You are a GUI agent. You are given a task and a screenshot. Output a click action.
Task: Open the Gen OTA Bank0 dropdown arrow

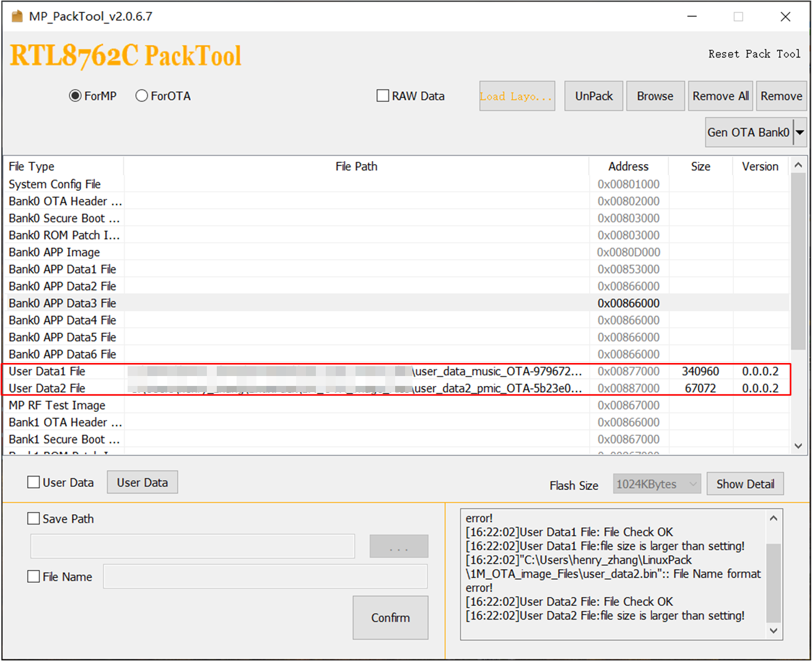pos(800,133)
